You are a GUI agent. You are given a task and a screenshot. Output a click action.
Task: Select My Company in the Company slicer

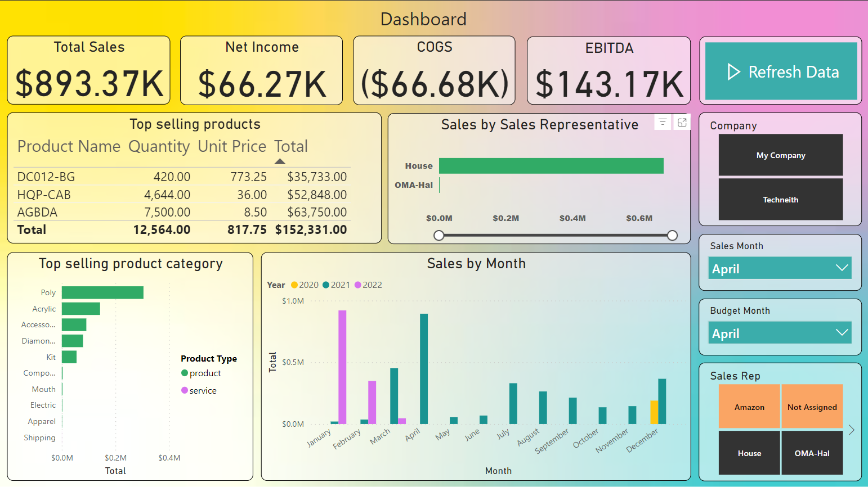(x=780, y=155)
